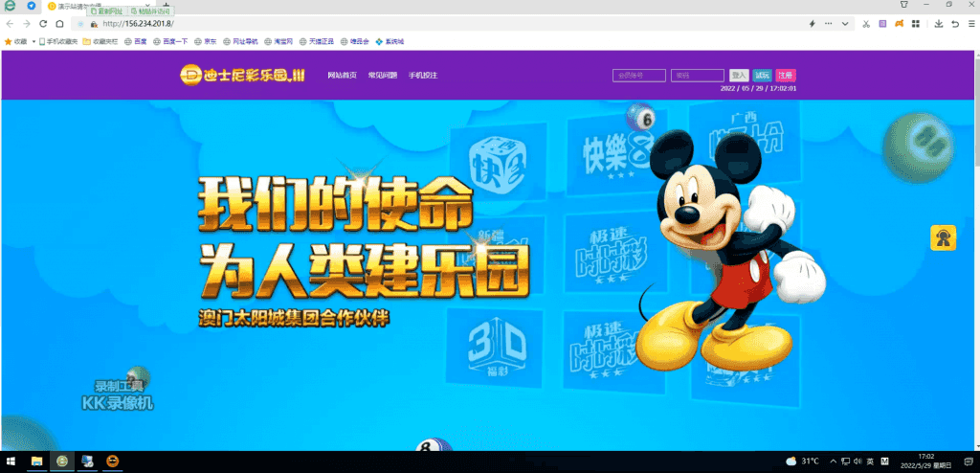
Task: Click the undo restore-tab arrow icon
Action: tap(955, 24)
